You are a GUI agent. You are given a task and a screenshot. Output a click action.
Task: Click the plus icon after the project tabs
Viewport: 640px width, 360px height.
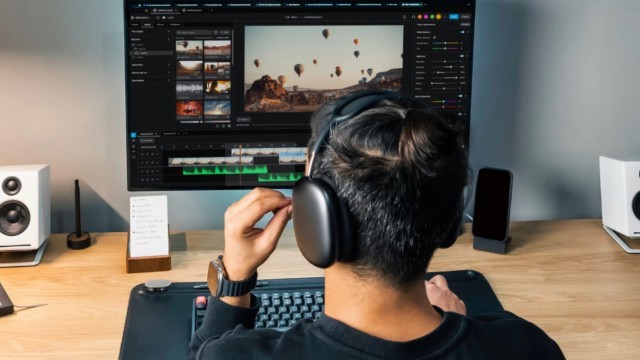211,10
